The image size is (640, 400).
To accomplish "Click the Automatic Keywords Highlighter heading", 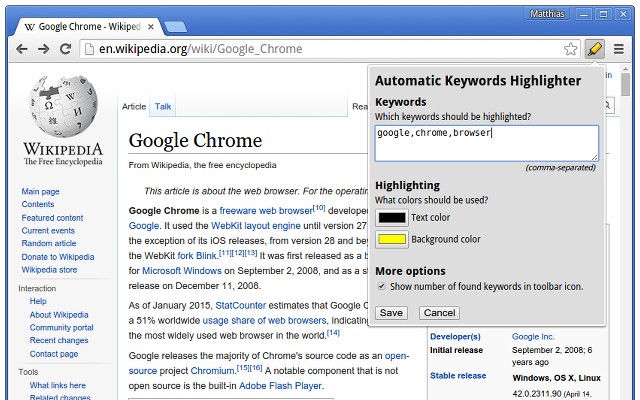I will [x=478, y=81].
